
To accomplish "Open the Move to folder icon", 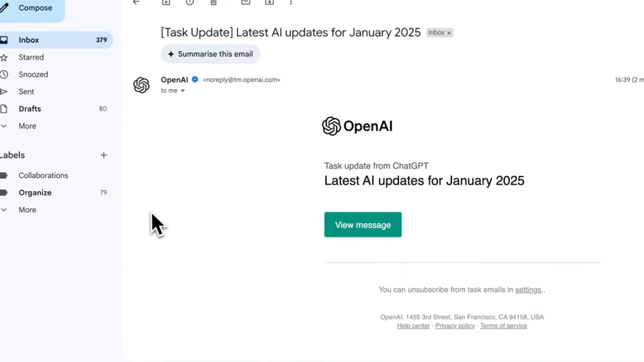I will tap(270, 2).
